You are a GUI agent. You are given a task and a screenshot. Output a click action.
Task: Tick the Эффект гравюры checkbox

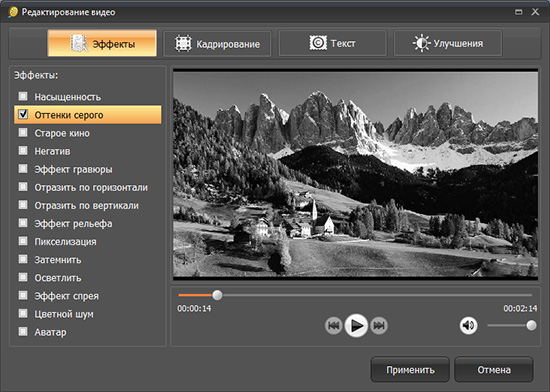[23, 169]
